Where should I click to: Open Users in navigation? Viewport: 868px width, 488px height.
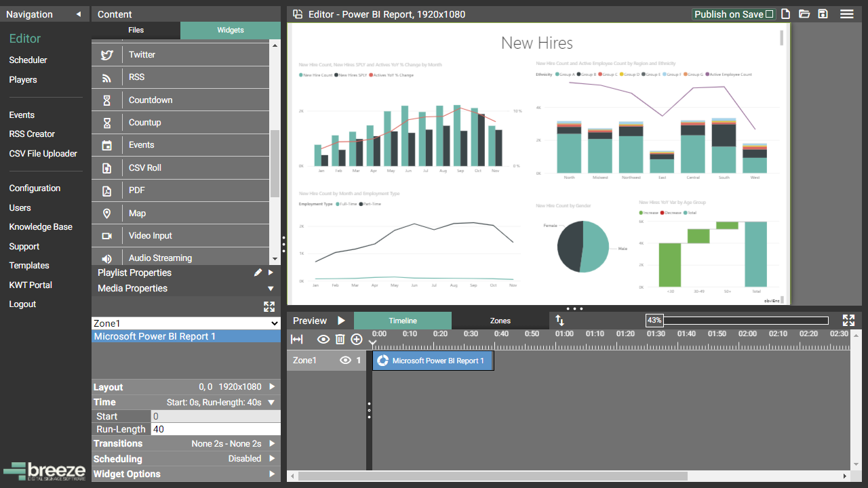pyautogui.click(x=20, y=208)
